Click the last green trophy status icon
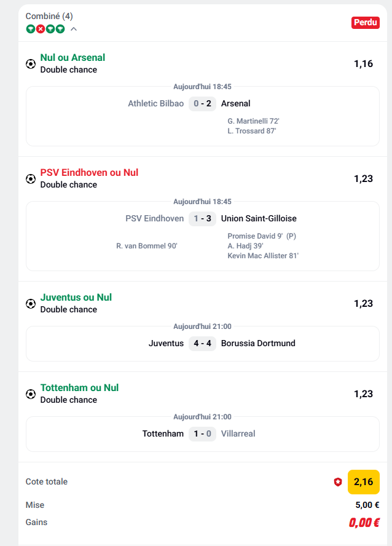 [60, 29]
